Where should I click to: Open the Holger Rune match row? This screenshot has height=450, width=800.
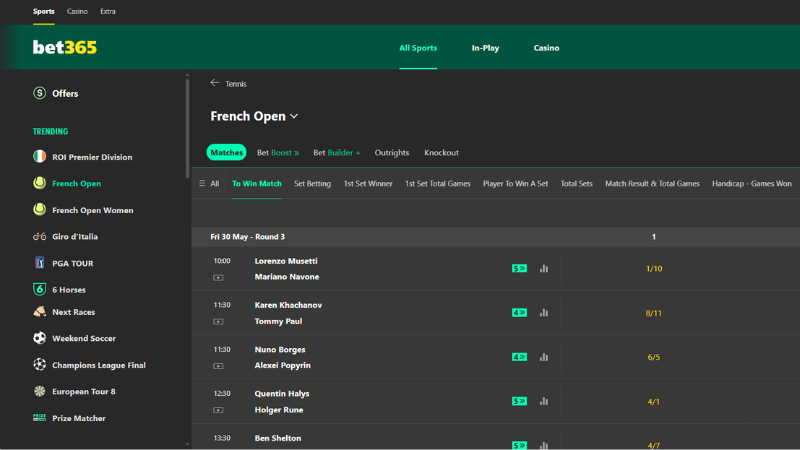coord(279,410)
